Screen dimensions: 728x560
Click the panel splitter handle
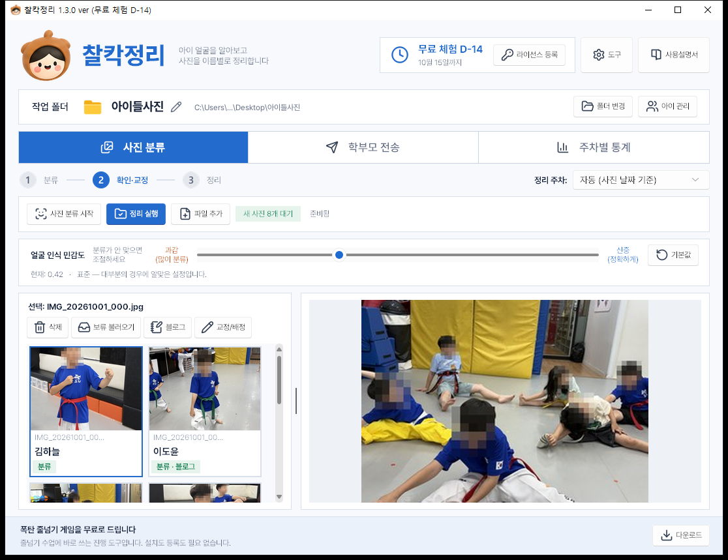click(296, 401)
